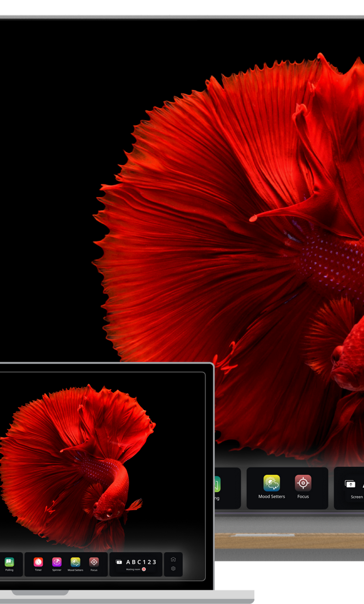Click the red Waiting room notification badge
The width and height of the screenshot is (364, 604).
coord(144,569)
